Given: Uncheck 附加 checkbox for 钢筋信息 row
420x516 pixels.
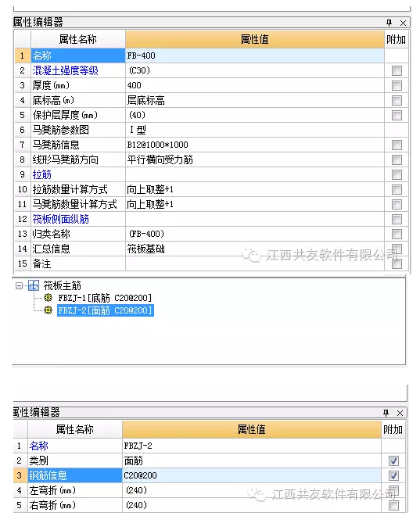Looking at the screenshot, I should point(393,475).
